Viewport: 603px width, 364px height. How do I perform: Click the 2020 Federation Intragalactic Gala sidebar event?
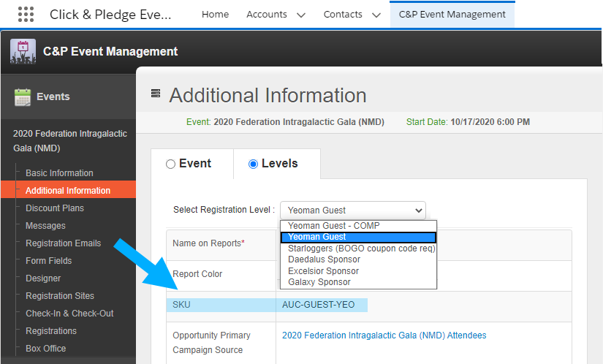70,140
